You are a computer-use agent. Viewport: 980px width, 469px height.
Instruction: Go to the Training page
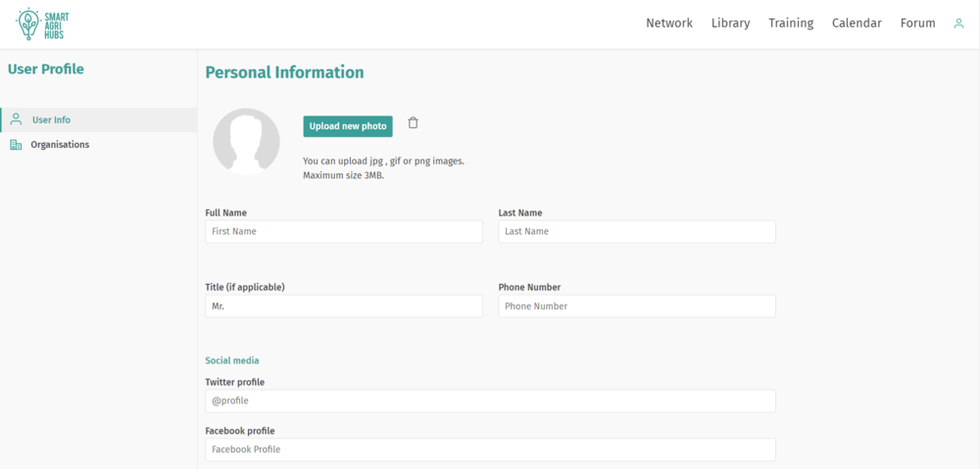791,23
